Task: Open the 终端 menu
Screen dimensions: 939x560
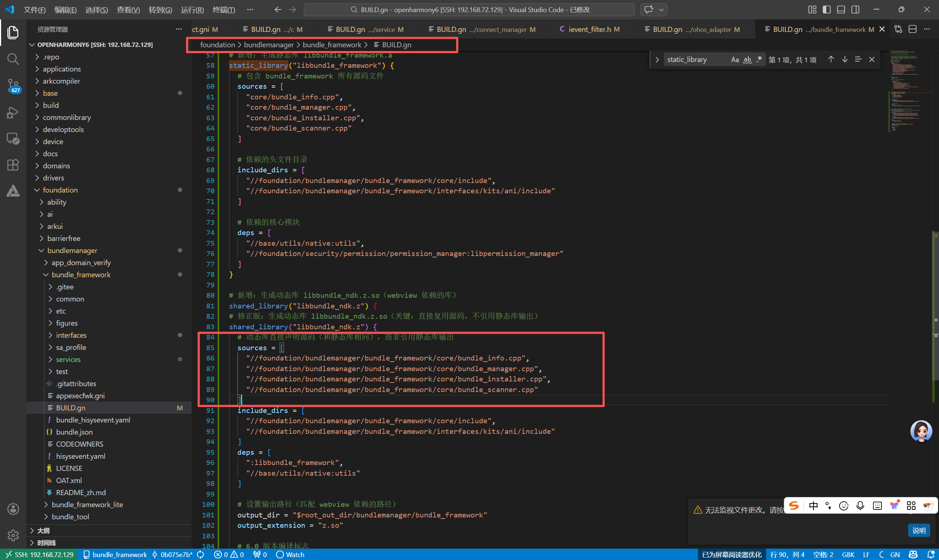Action: (x=223, y=10)
